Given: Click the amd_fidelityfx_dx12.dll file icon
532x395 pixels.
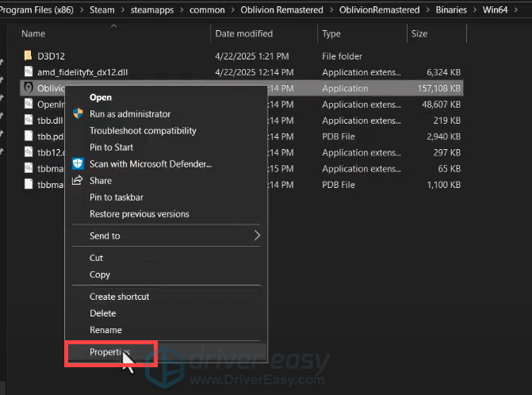Looking at the screenshot, I should click(x=28, y=72).
